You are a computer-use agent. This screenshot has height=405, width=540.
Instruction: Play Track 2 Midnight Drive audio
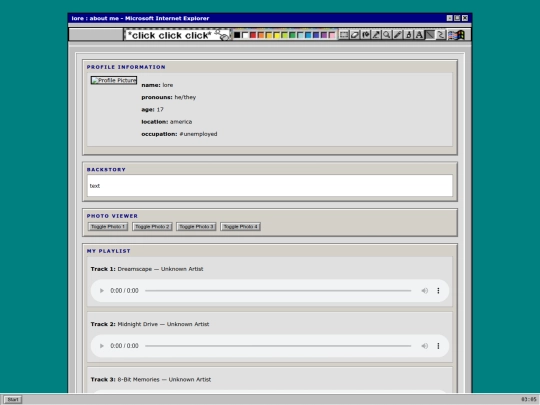[102, 346]
